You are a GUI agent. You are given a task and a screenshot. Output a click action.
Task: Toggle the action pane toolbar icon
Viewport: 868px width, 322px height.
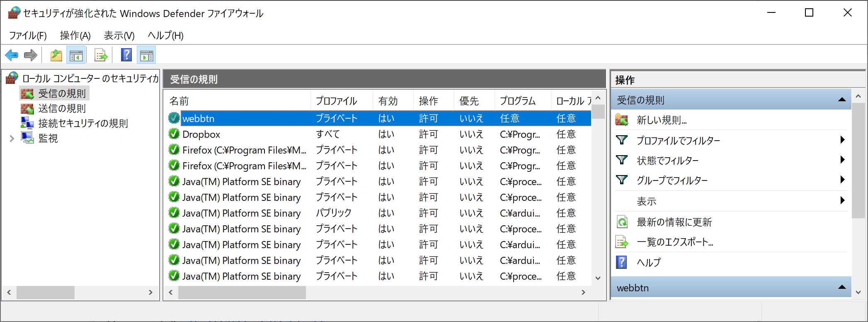(146, 55)
